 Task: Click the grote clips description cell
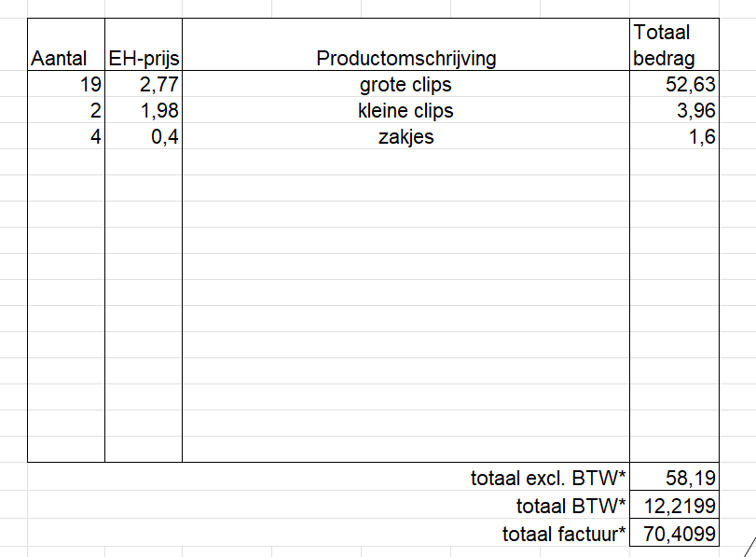(x=405, y=84)
